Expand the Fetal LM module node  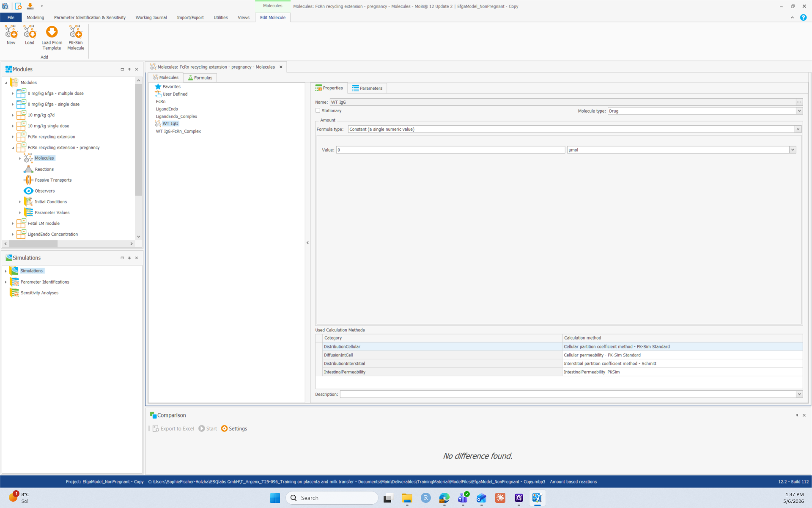[x=13, y=224]
